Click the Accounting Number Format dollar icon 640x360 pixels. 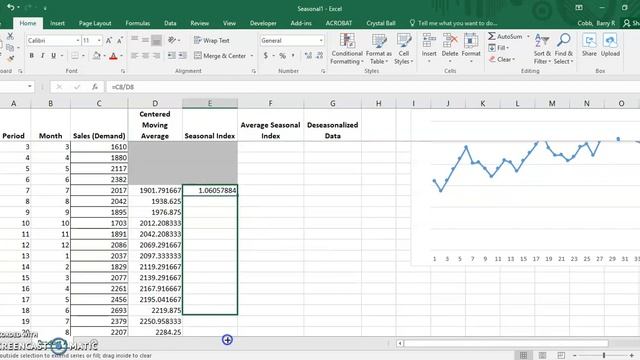coord(266,56)
